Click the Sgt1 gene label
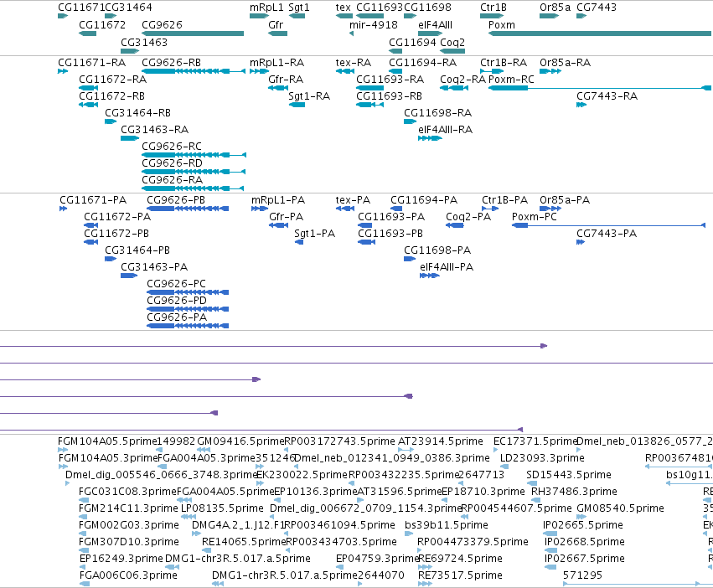The height and width of the screenshot is (588, 713). pyautogui.click(x=299, y=8)
